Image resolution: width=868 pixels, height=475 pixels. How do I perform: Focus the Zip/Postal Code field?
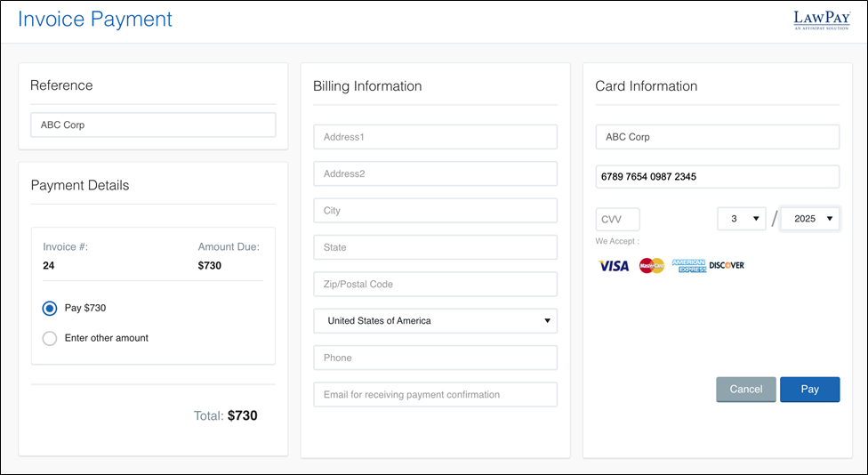click(435, 285)
